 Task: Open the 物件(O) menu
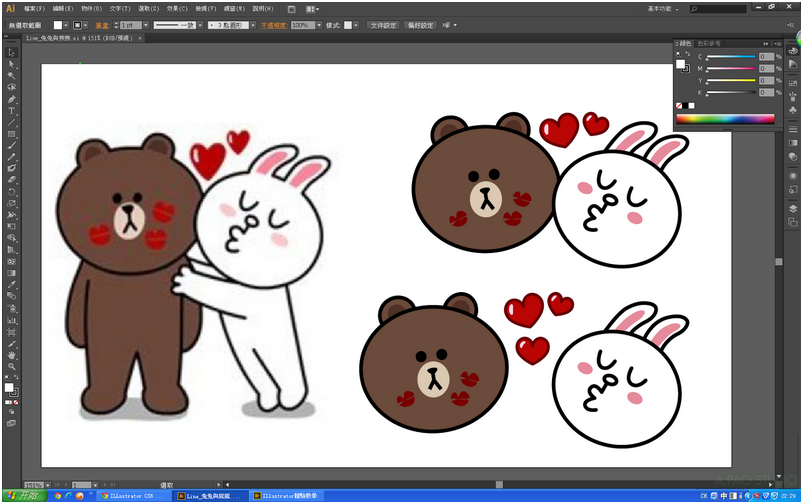(x=91, y=9)
